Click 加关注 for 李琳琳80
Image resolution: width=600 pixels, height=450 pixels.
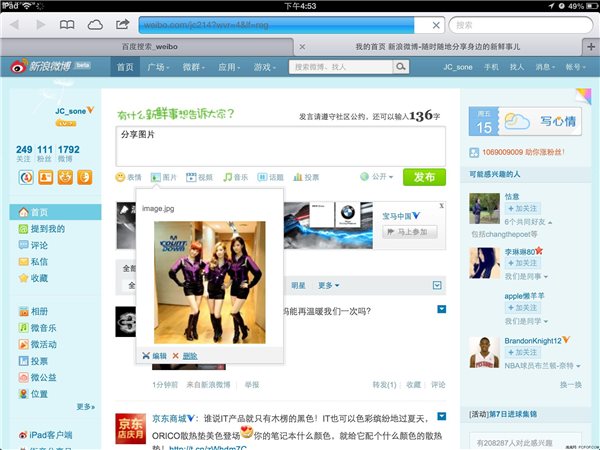[523, 263]
